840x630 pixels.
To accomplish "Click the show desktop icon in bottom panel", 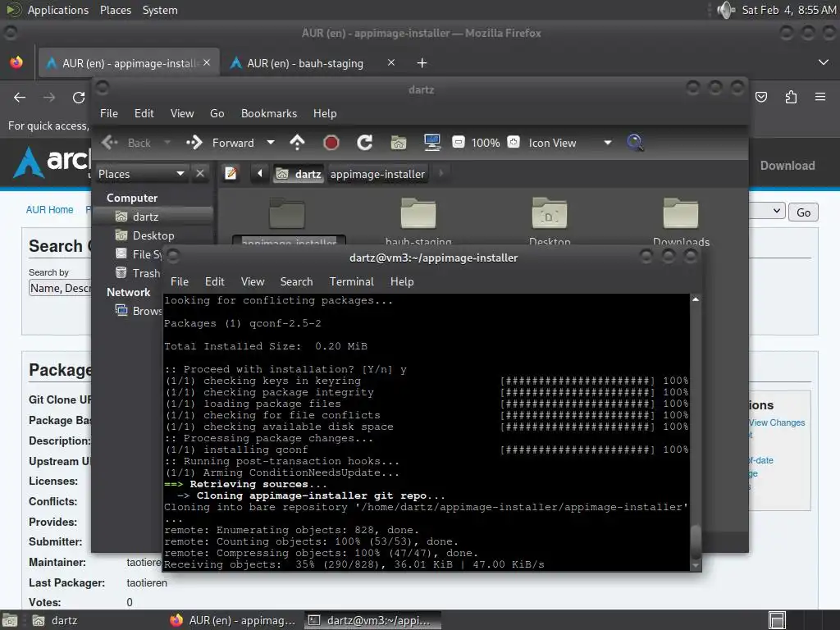I will [x=10, y=620].
